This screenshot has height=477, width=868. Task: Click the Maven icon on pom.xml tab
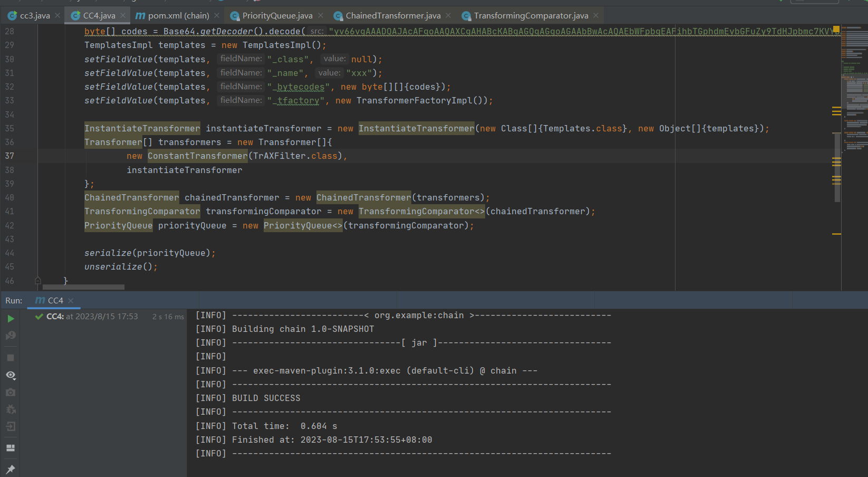pyautogui.click(x=140, y=16)
